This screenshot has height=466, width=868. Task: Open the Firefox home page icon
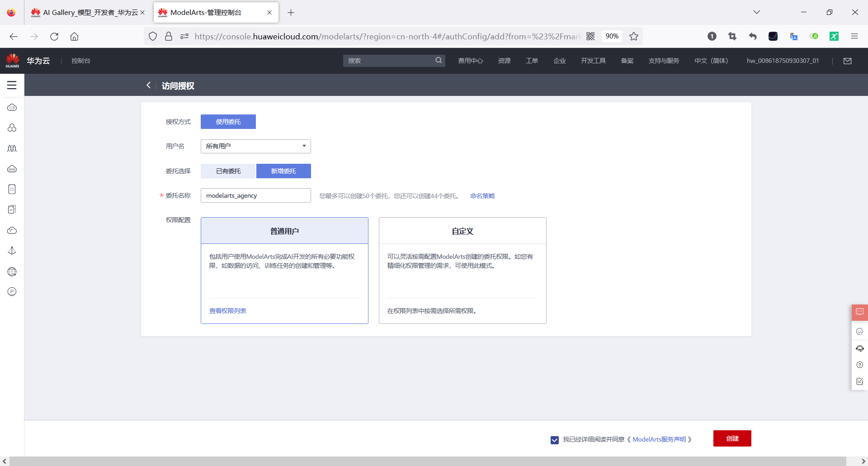coord(74,36)
